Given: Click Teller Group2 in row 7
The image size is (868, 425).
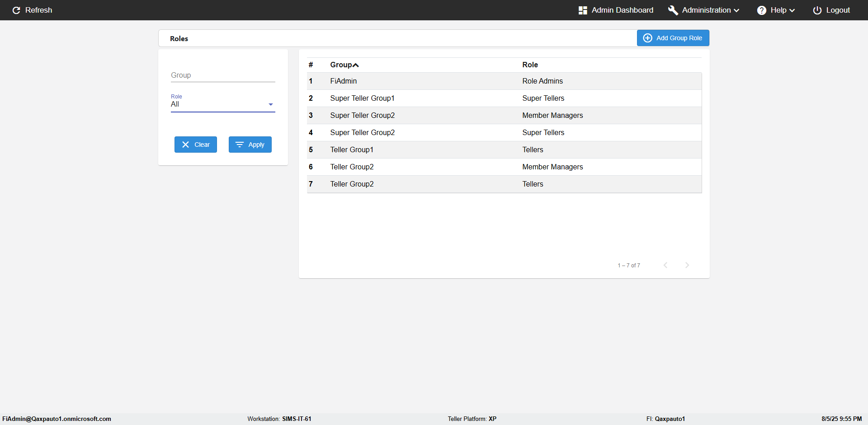Looking at the screenshot, I should tap(352, 184).
